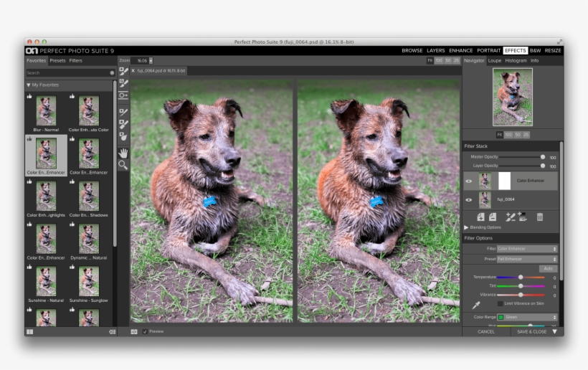This screenshot has height=370, width=588.
Task: Click the thumbs-up on Blur - Normal preset
Action: [29, 96]
